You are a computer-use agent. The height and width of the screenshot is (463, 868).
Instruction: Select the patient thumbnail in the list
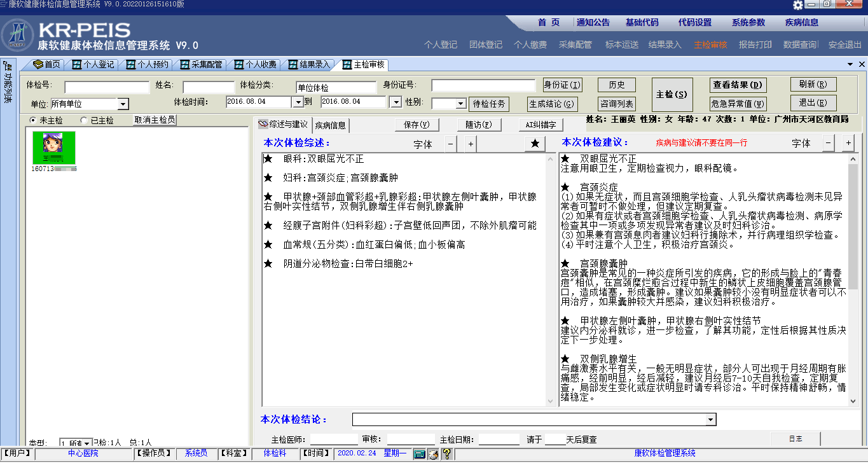coord(54,148)
